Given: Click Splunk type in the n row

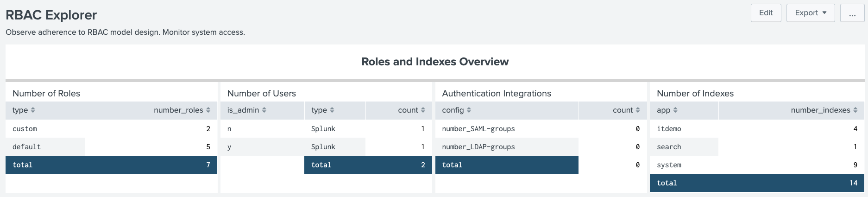Looking at the screenshot, I should pos(323,129).
